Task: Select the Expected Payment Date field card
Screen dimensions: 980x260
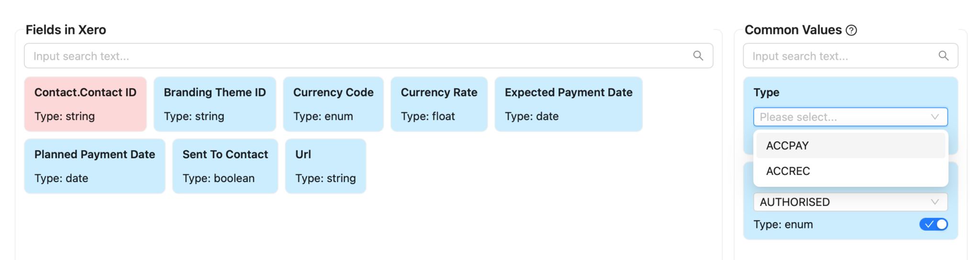Action: [568, 104]
